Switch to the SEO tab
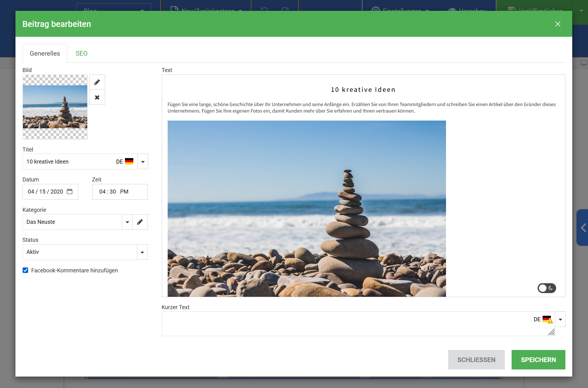This screenshot has width=588, height=388. 81,53
